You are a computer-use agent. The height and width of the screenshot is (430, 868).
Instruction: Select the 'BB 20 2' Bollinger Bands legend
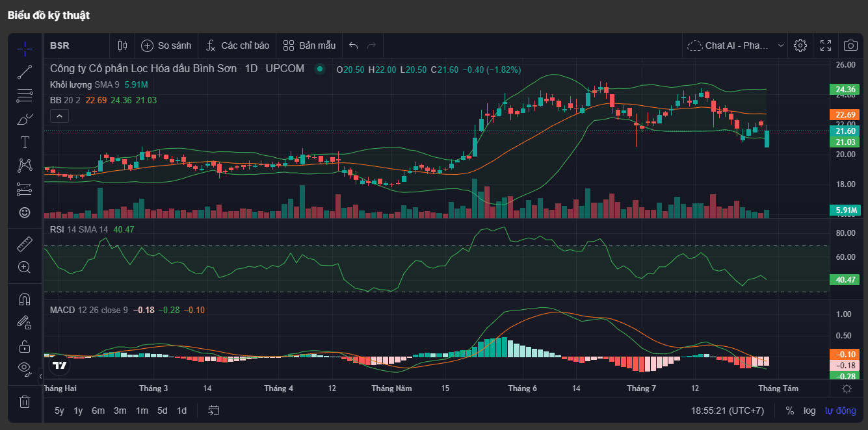pos(65,100)
